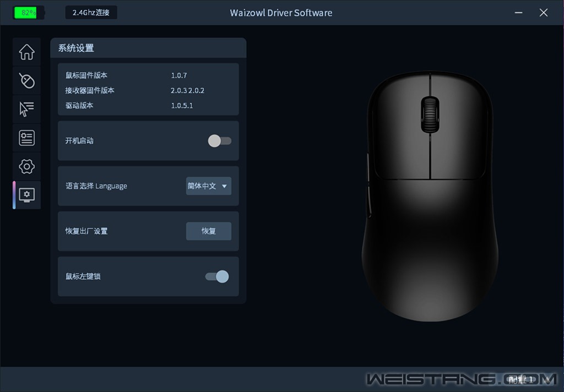Click the 驱动版本 label
This screenshot has width=564, height=392.
(79, 106)
